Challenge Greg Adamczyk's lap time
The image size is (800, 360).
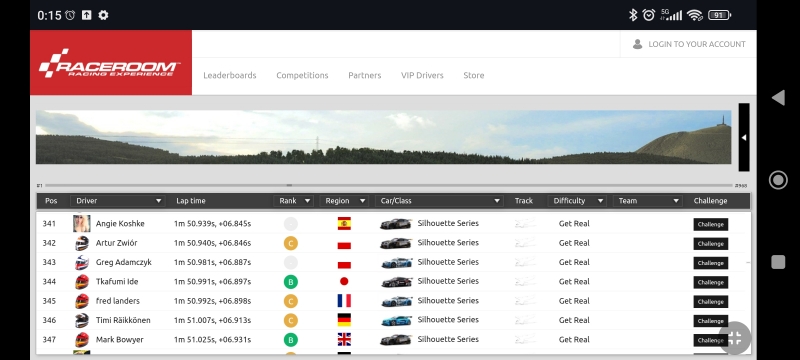[x=711, y=263]
